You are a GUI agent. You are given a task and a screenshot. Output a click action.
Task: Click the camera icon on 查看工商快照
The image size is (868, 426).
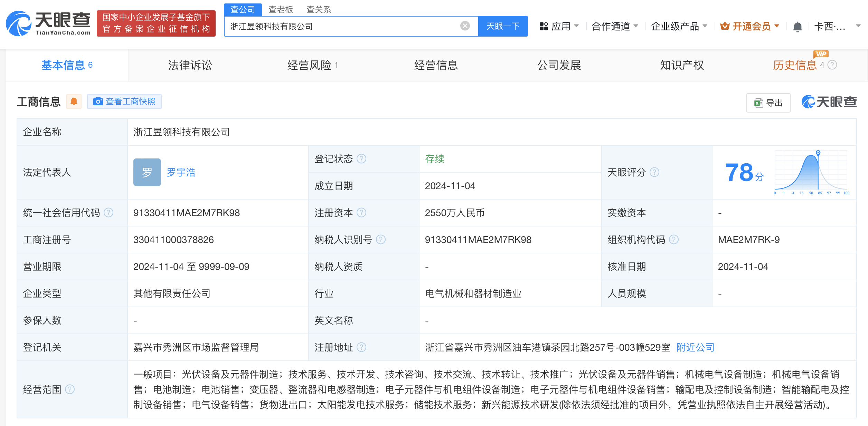click(x=98, y=101)
